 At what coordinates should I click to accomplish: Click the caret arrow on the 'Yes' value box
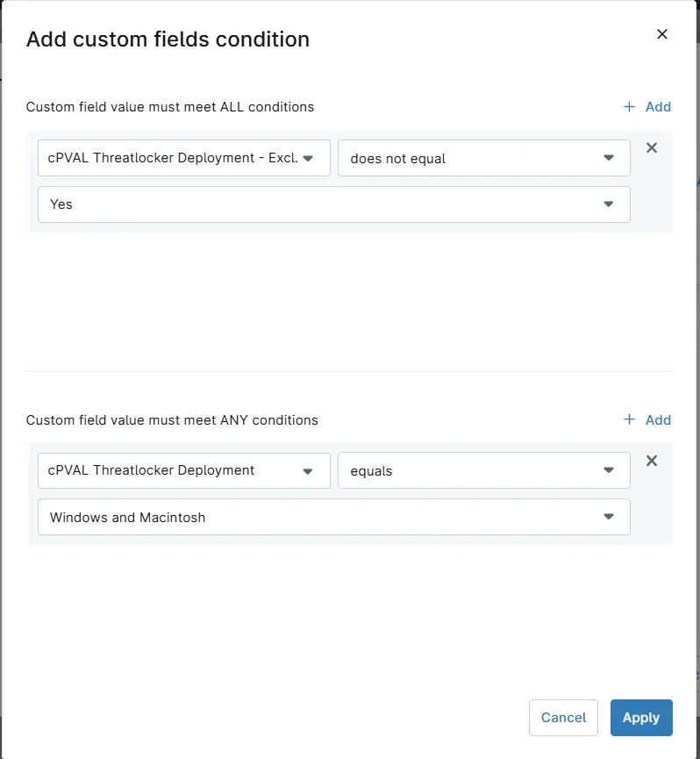click(x=609, y=204)
